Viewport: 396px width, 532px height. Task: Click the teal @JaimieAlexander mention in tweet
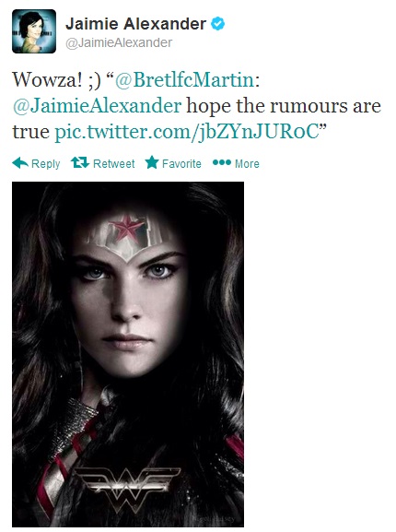click(x=97, y=106)
